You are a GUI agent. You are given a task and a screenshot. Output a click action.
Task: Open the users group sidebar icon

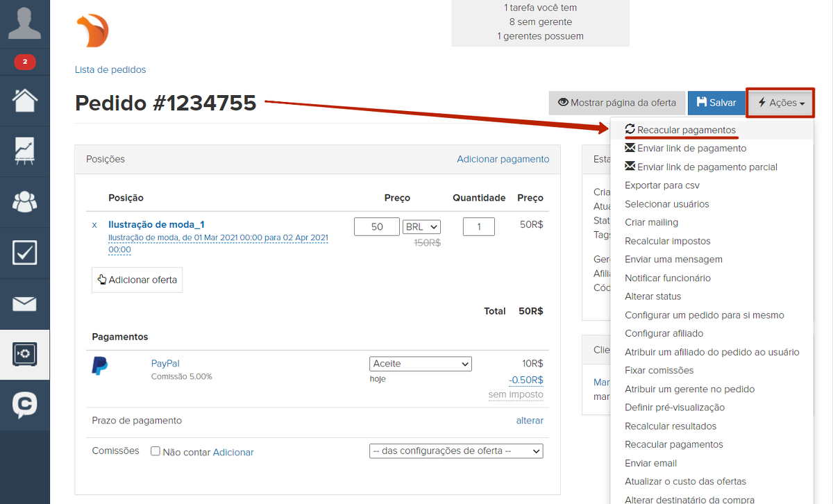(24, 202)
